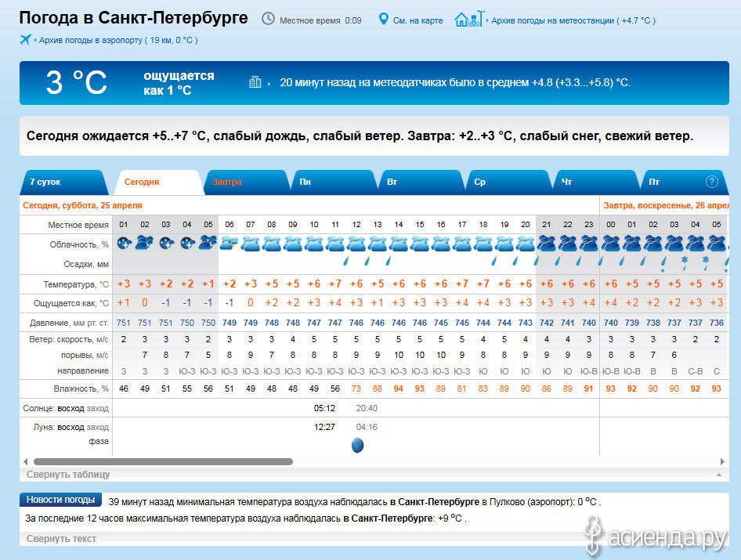Collapse the table via Свернуть таблицу
This screenshot has height=560, width=741.
[68, 474]
